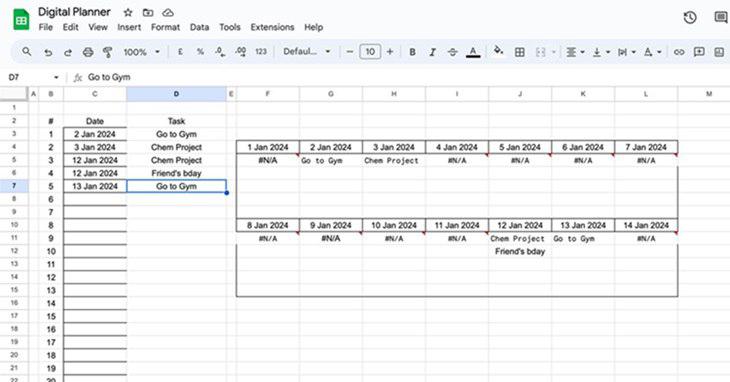This screenshot has height=382, width=730.
Task: Select column D header
Action: 176,94
